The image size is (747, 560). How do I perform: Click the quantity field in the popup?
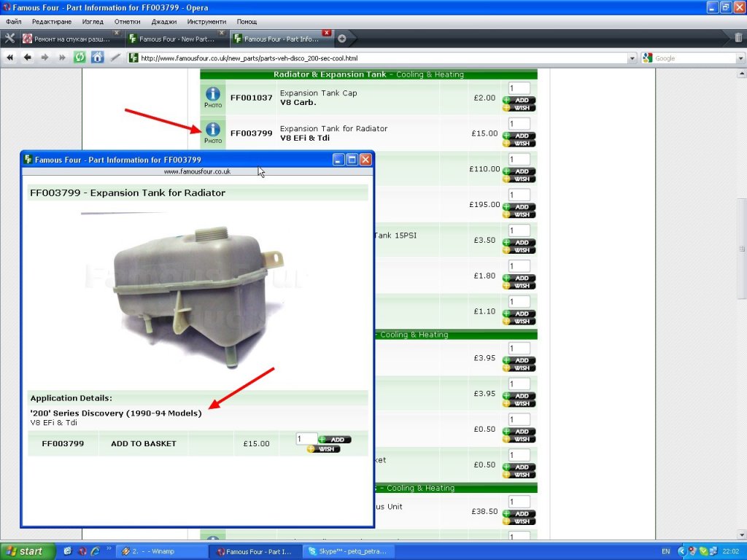click(306, 439)
